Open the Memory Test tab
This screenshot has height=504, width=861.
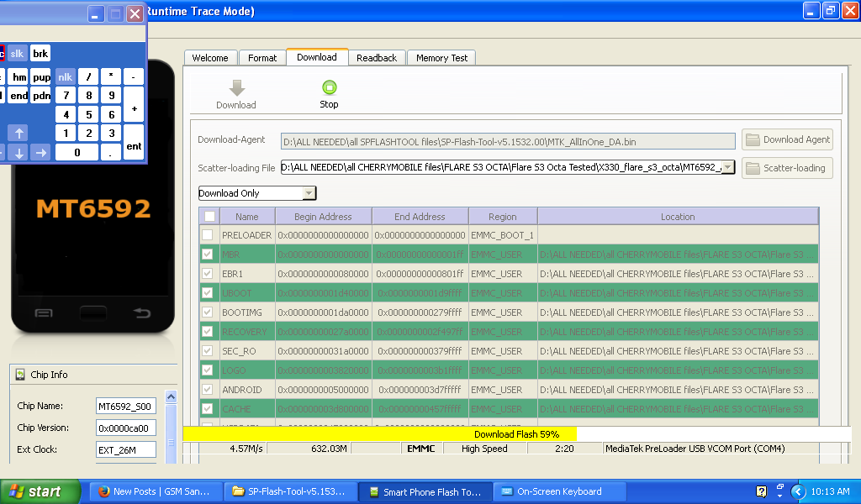pos(441,58)
